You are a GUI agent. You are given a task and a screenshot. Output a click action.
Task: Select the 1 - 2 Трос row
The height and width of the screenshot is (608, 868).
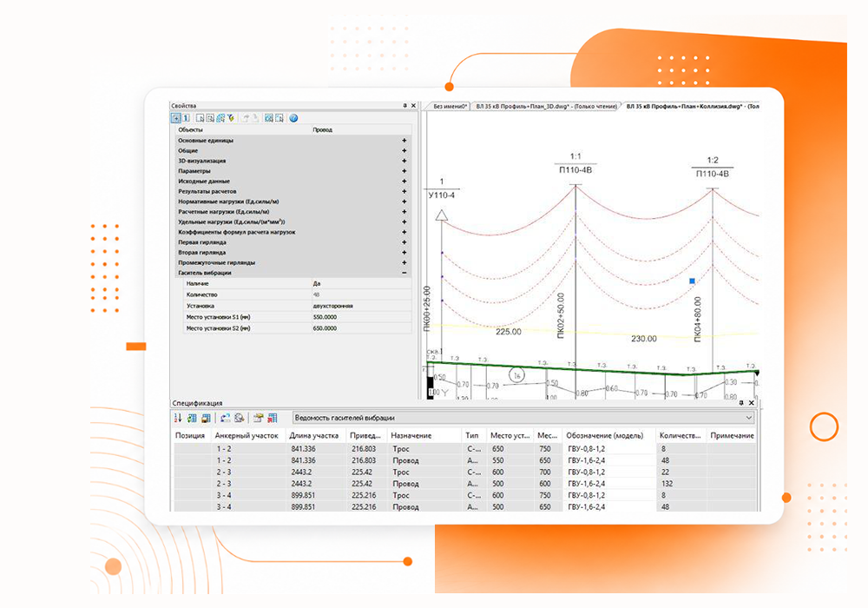(465, 448)
